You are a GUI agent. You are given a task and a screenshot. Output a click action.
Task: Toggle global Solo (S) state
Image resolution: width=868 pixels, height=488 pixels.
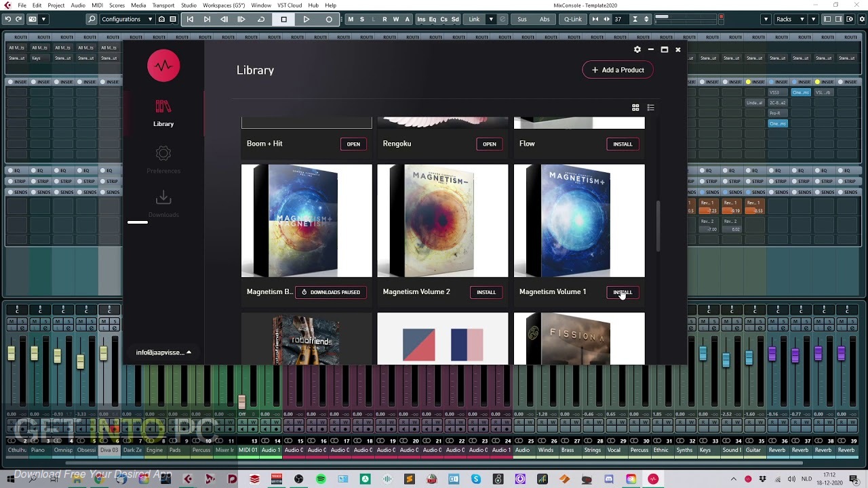click(362, 19)
